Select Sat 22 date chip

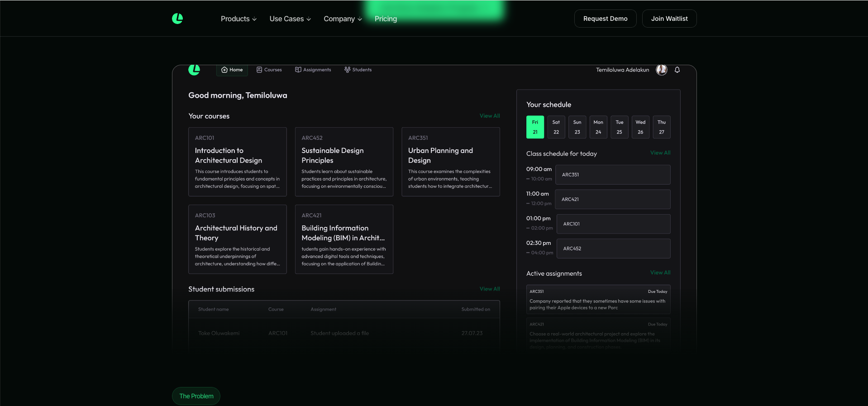(x=556, y=127)
